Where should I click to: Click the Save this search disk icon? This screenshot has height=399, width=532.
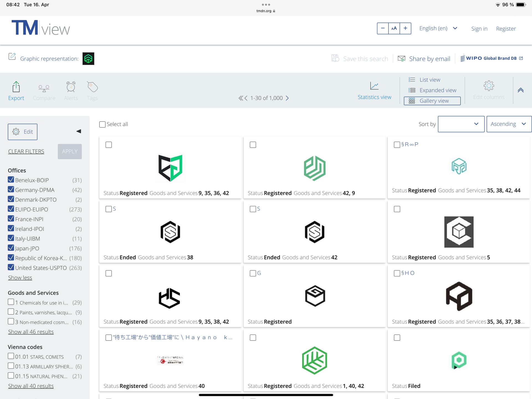335,58
